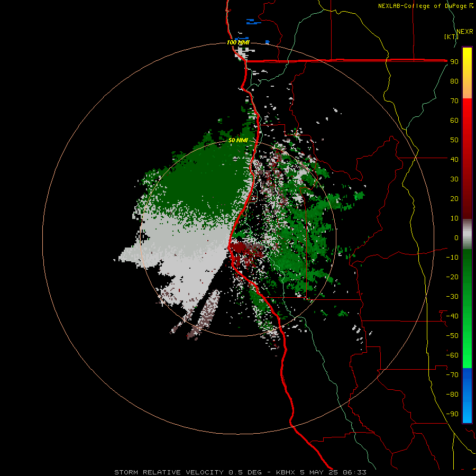Click the -10 value on the velocity scale
Screen dimensions: 476x476
(x=452, y=258)
